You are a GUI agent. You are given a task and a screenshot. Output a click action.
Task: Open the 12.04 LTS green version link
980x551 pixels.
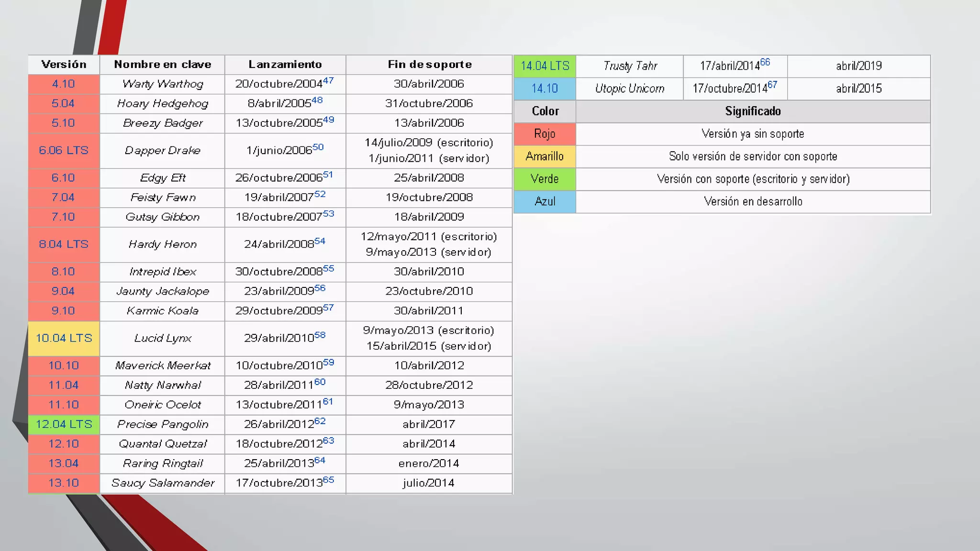[x=64, y=424]
